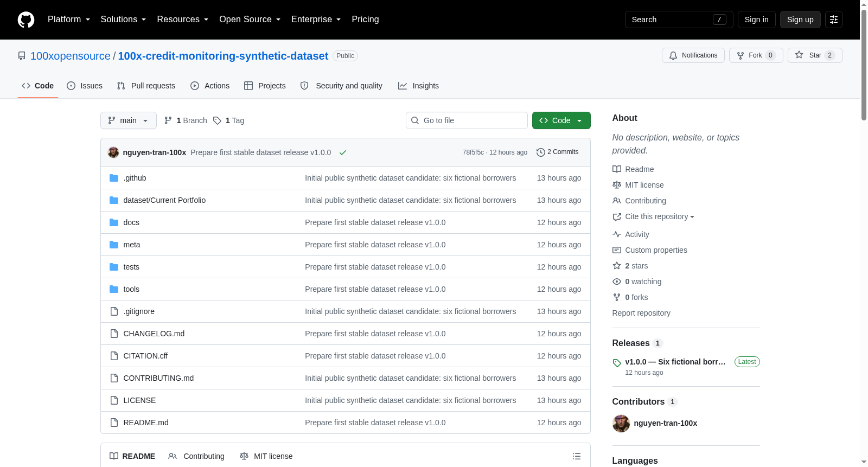868x467 pixels.
Task: Click the .github folder icon
Action: [x=114, y=178]
